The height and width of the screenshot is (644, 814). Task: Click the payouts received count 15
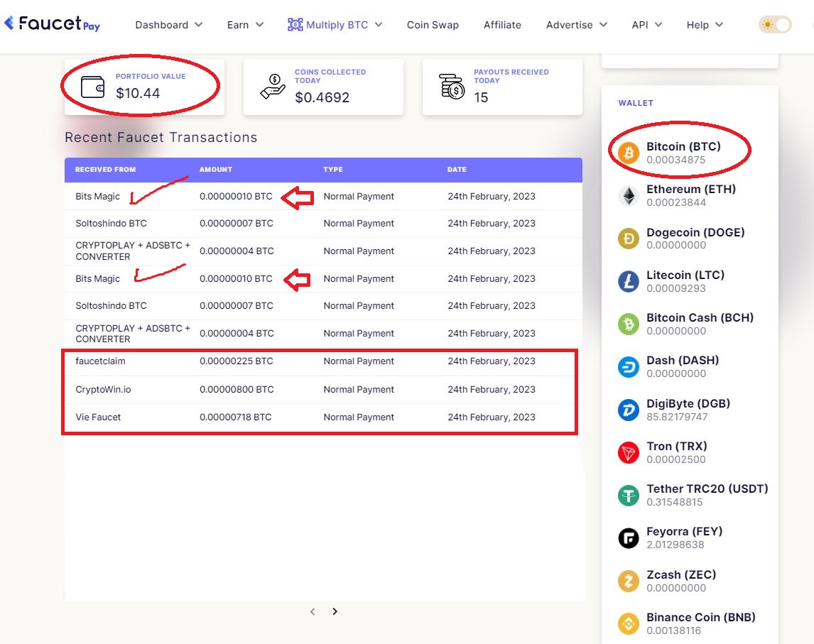tap(481, 97)
